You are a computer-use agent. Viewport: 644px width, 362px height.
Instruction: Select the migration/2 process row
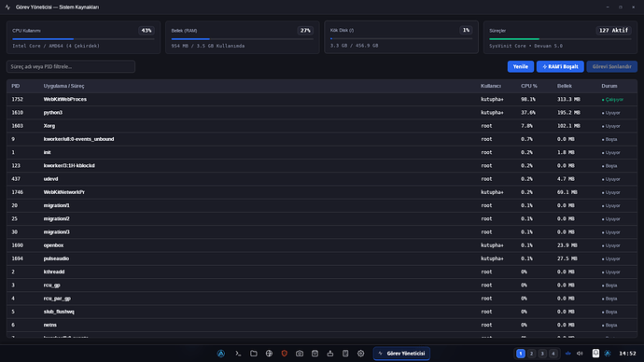click(322, 218)
